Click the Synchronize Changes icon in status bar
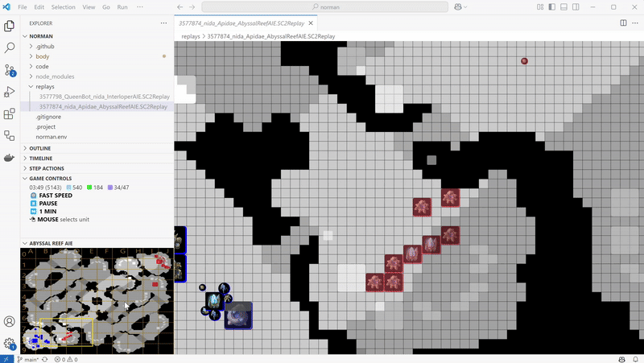 pos(45,359)
